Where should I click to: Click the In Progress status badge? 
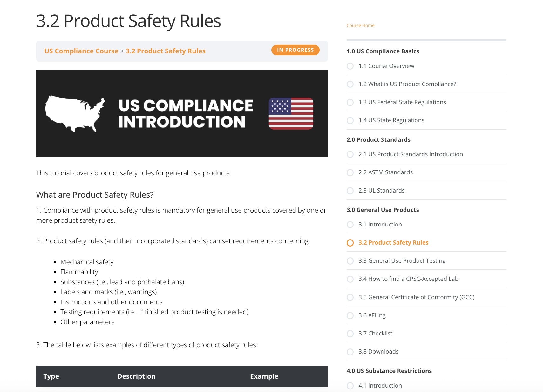coord(295,50)
